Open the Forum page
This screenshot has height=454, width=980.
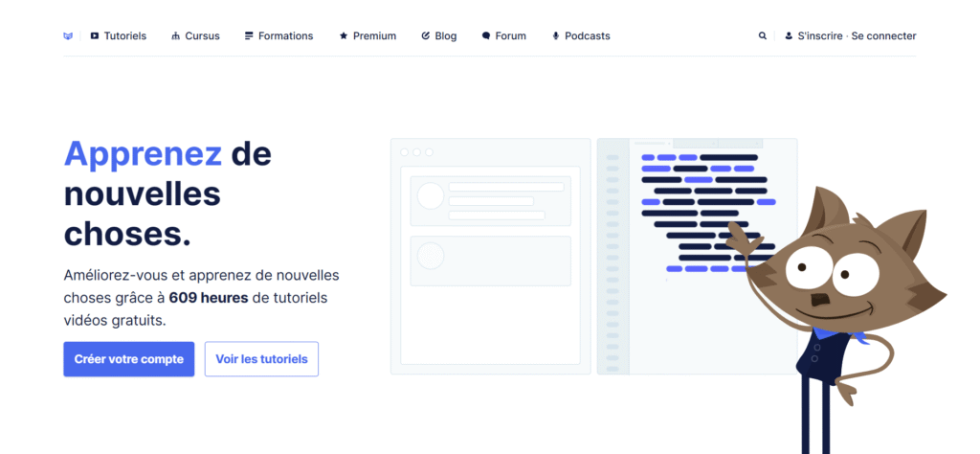point(511,36)
